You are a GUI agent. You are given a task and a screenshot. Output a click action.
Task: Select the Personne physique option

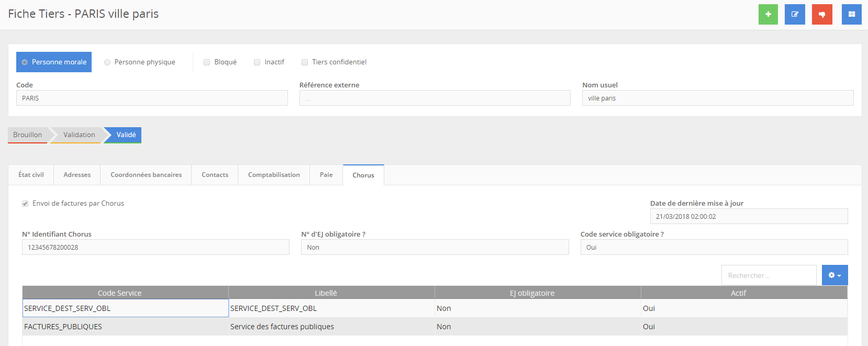pyautogui.click(x=107, y=62)
